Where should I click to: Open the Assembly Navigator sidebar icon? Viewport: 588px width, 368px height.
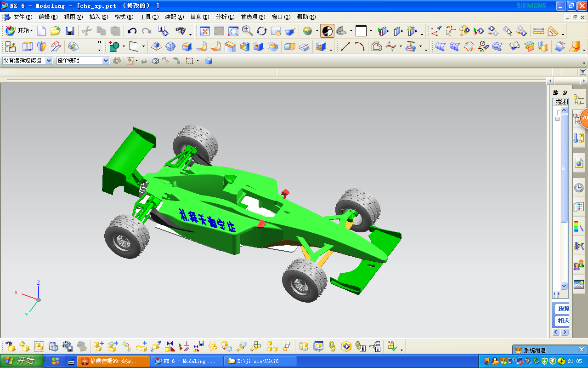pyautogui.click(x=579, y=100)
